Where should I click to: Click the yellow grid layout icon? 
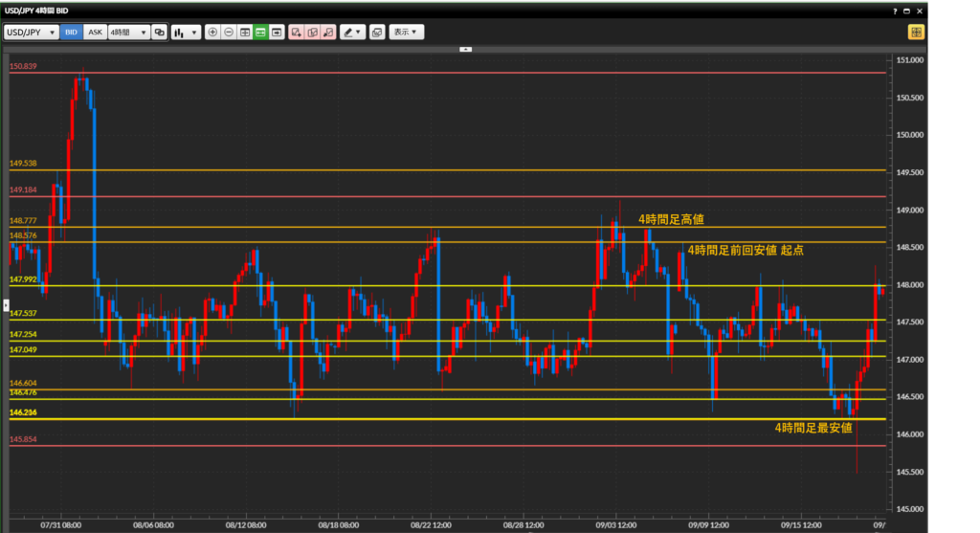pyautogui.click(x=916, y=32)
